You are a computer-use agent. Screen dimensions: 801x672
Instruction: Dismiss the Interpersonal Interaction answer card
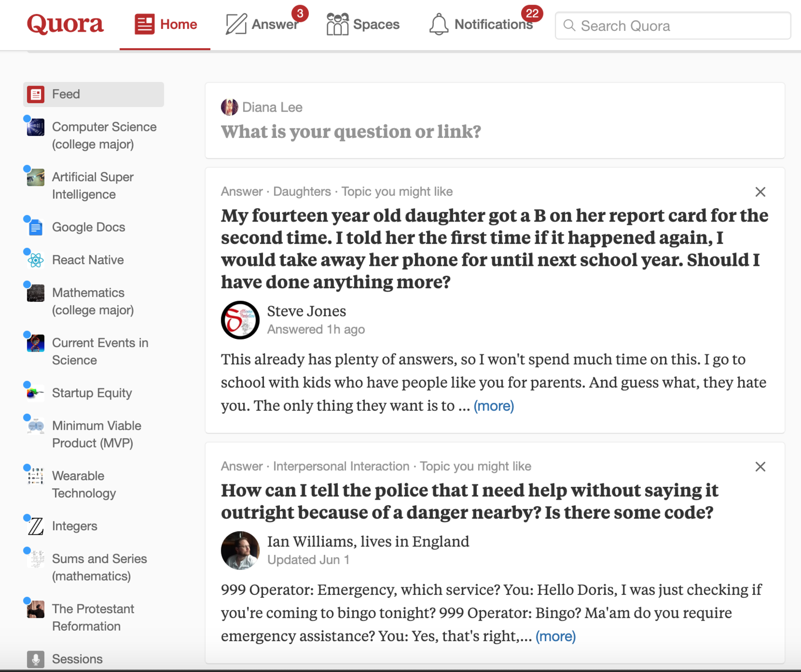pyautogui.click(x=760, y=466)
